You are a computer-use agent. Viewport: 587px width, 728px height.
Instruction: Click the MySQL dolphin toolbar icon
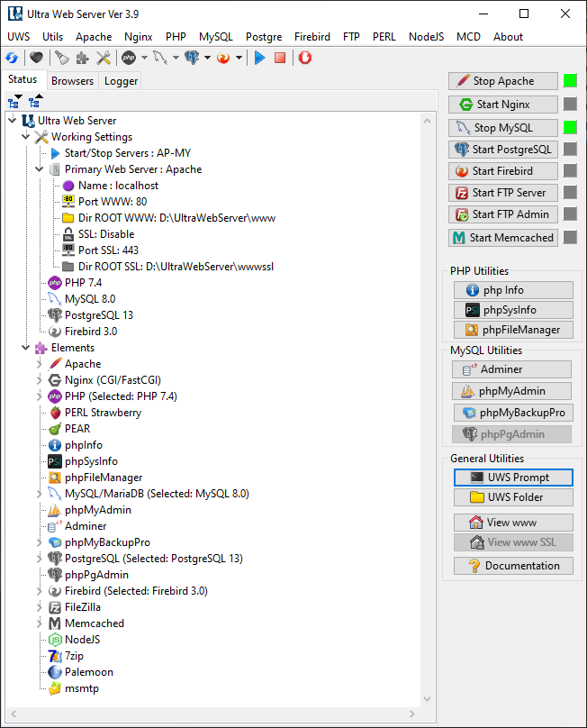160,58
